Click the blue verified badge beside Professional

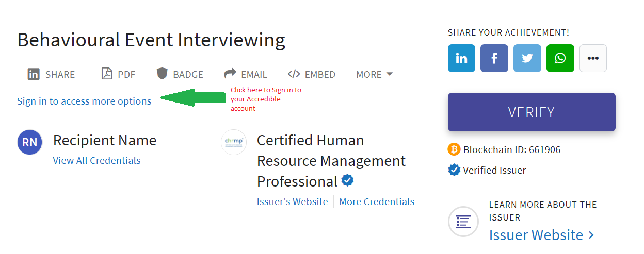348,181
